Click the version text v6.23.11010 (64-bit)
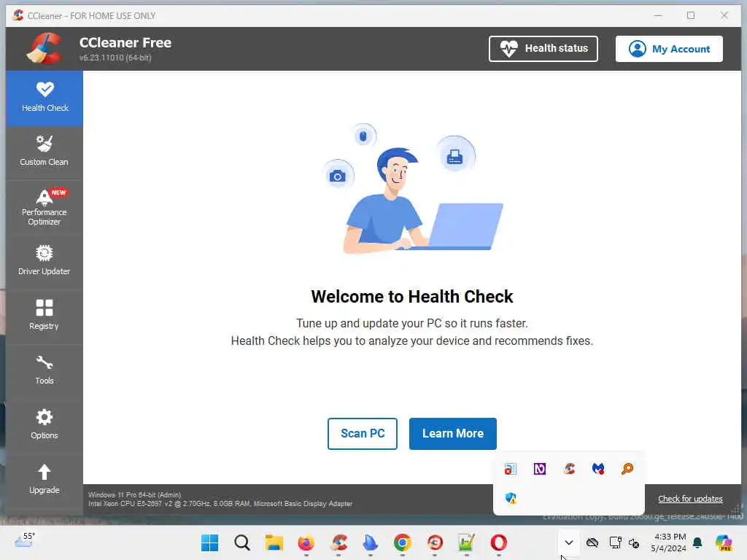This screenshot has width=747, height=560. (x=115, y=58)
